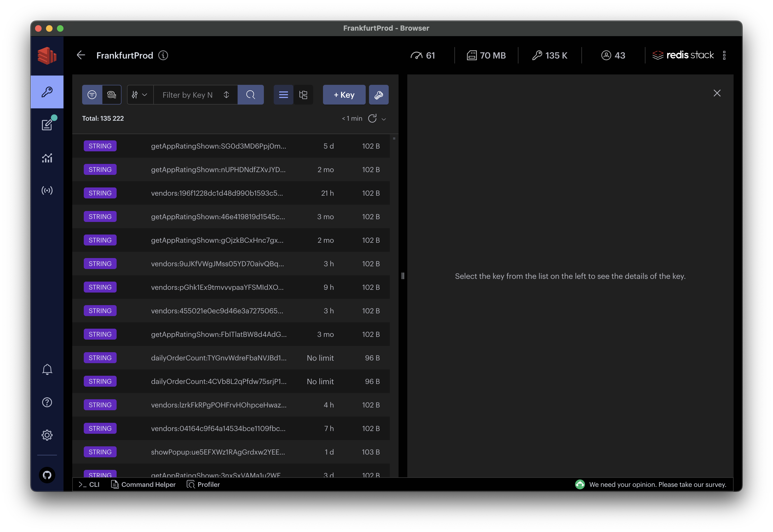This screenshot has width=773, height=532.
Task: Switch to Search by Values mode
Action: click(x=112, y=95)
